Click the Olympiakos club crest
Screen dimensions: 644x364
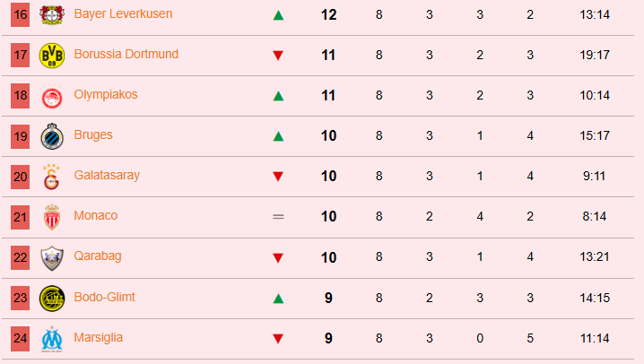(52, 97)
